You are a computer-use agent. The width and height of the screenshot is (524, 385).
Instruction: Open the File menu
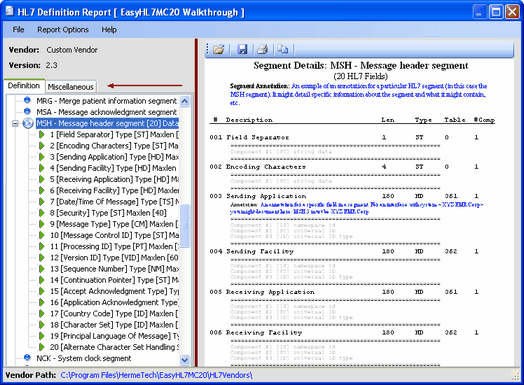click(18, 30)
